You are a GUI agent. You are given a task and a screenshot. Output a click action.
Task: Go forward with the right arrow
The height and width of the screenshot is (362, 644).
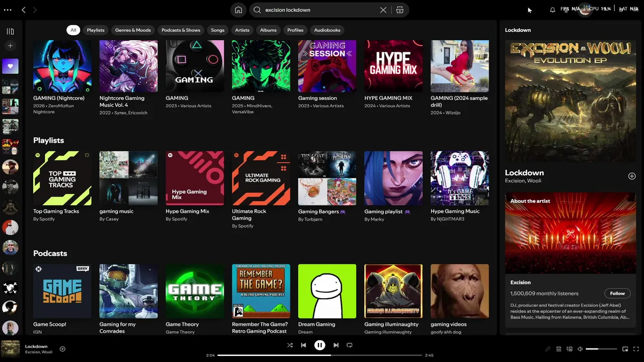(x=35, y=10)
